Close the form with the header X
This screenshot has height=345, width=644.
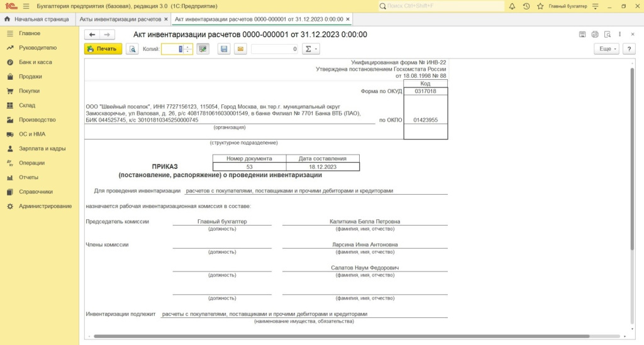(633, 35)
